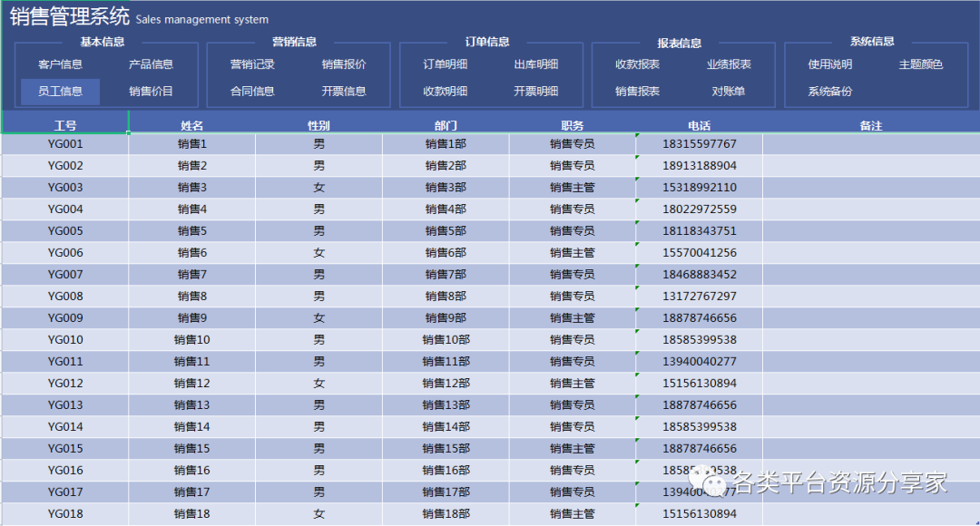Select the 工号 column header cell
This screenshot has height=526, width=980.
coord(65,125)
